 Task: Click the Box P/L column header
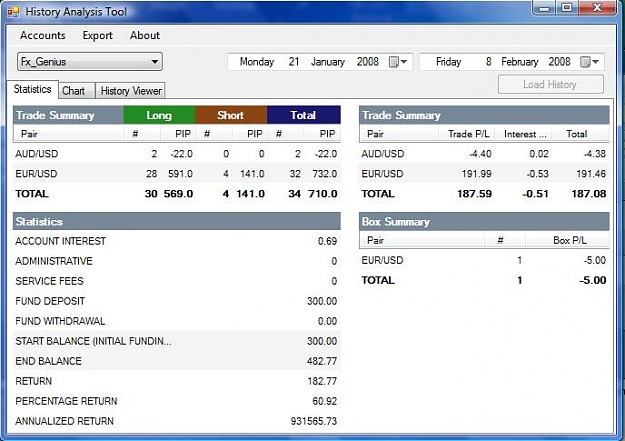(567, 240)
